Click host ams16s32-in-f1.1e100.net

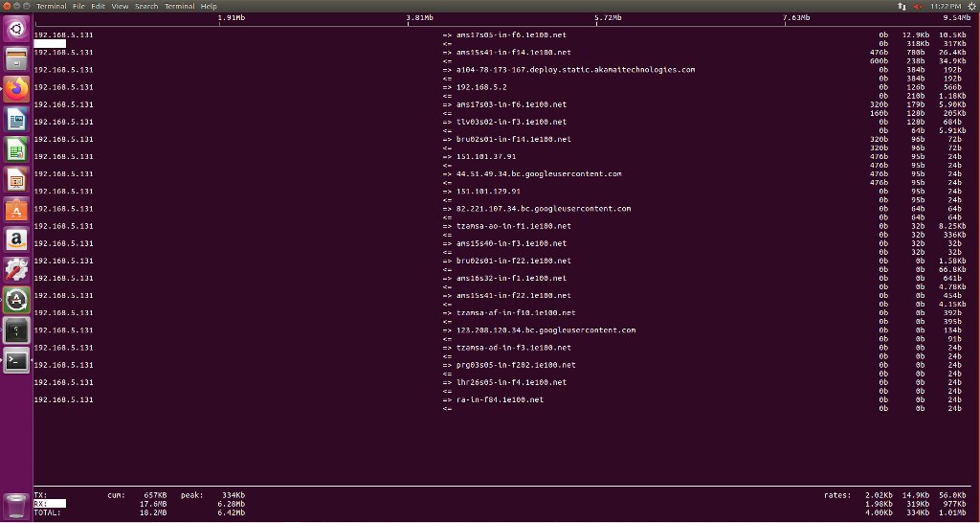pos(511,279)
